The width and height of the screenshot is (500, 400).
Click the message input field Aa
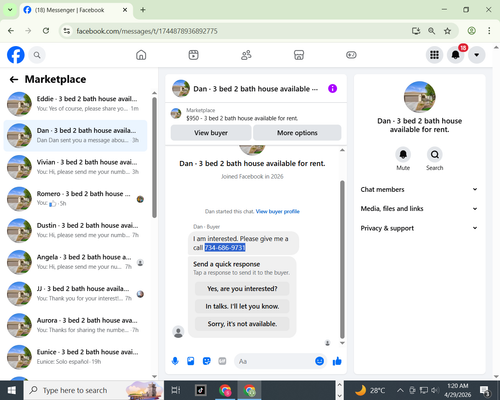coord(275,361)
